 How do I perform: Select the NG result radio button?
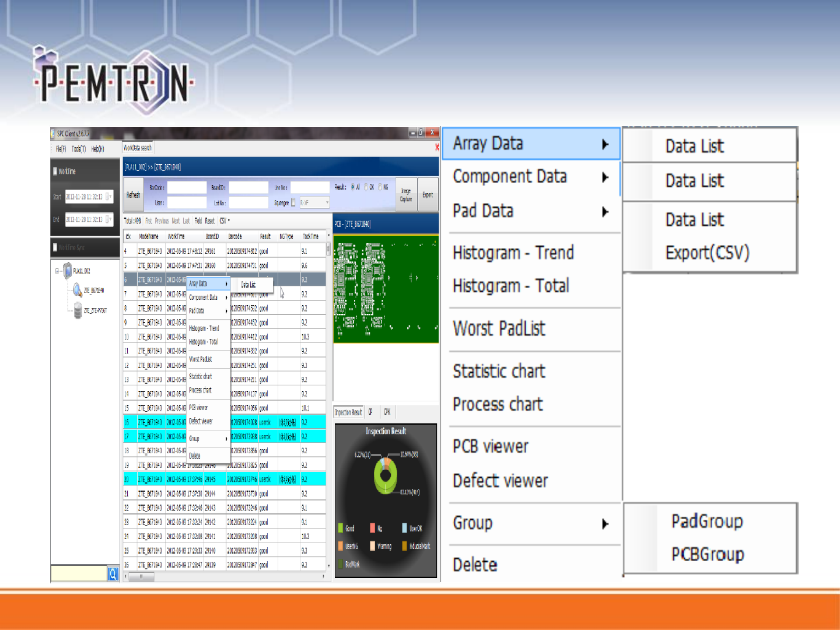coord(380,187)
